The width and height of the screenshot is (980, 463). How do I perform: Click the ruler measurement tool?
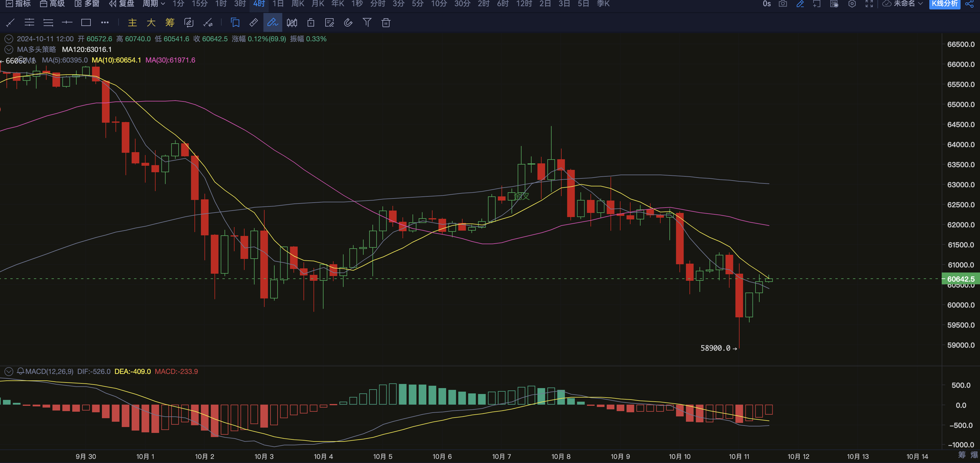pyautogui.click(x=253, y=23)
